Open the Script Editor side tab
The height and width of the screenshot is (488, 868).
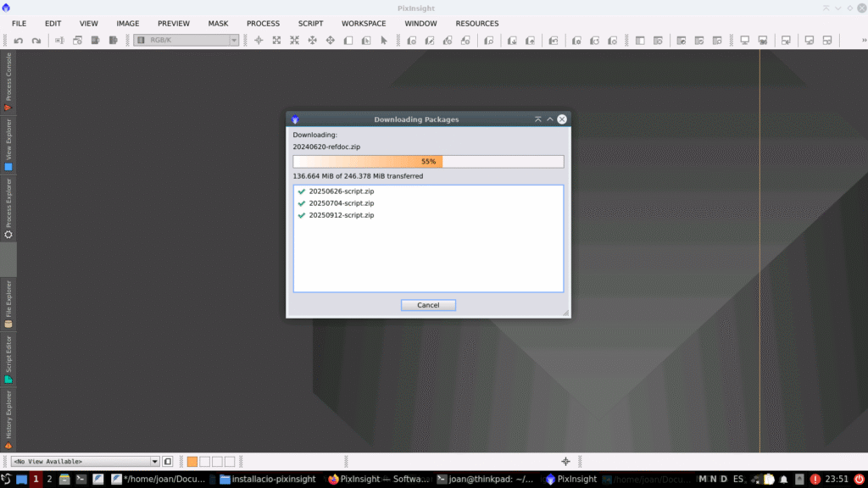(8, 358)
